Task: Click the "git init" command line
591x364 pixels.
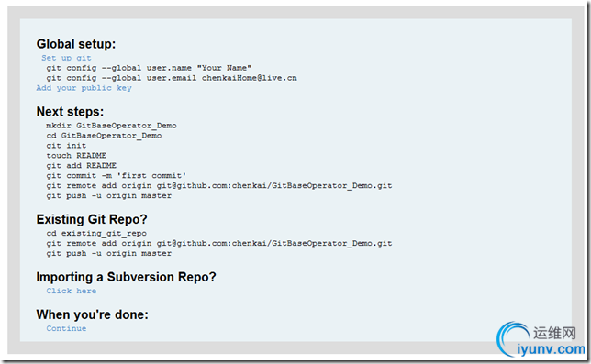Action: pyautogui.click(x=66, y=146)
